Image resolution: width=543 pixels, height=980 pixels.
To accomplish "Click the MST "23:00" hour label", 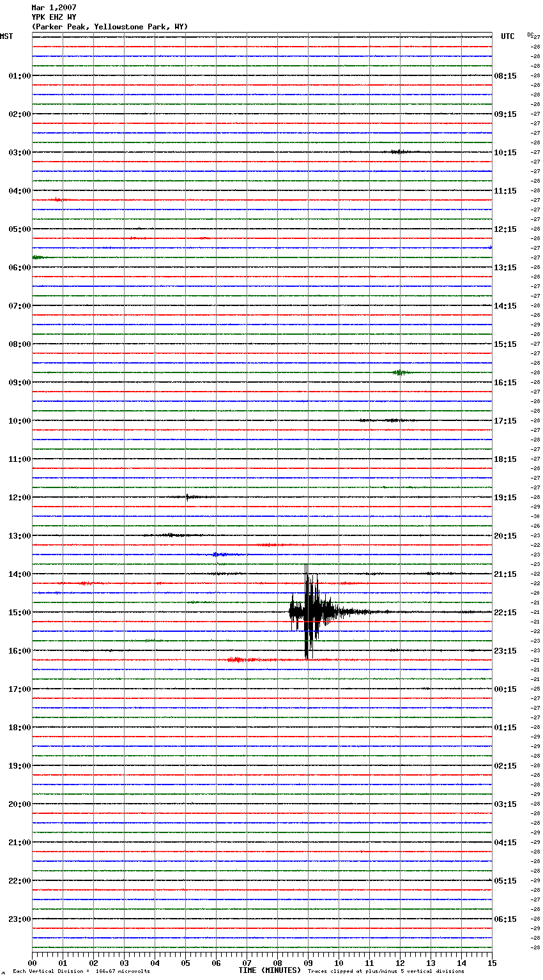I will [x=20, y=919].
